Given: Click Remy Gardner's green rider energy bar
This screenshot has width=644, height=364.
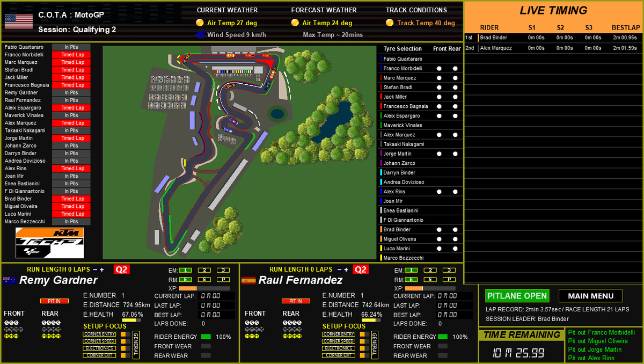Looking at the screenshot, I should click(206, 337).
